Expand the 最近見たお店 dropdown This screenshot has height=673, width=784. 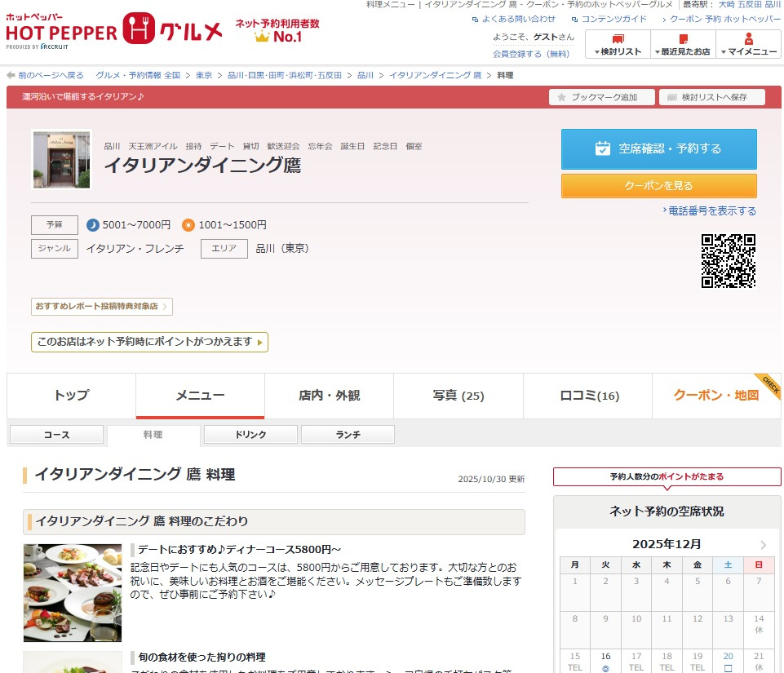[x=683, y=45]
